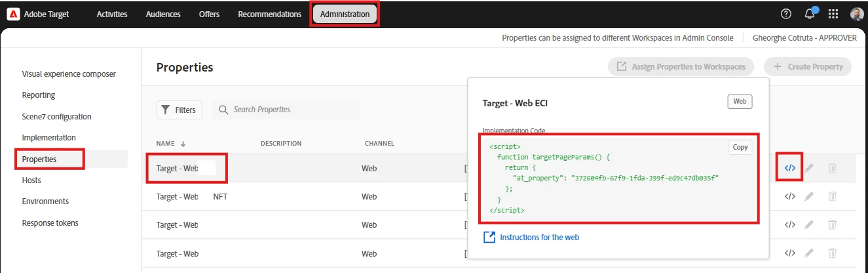Delete the first Target - Web property with the trash icon
Screen dimensions: 868x273
(832, 168)
